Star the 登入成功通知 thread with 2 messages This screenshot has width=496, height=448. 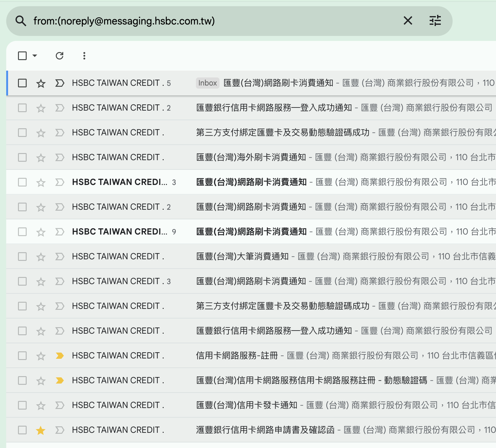click(x=41, y=108)
